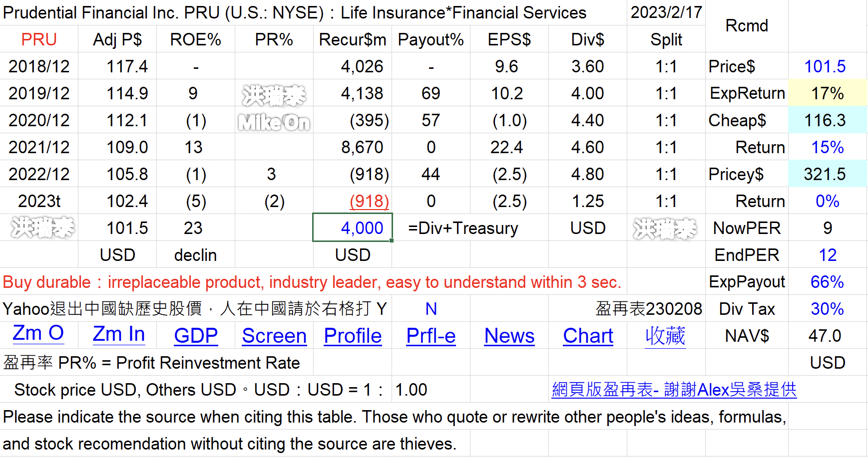Open the Profile link

353,336
